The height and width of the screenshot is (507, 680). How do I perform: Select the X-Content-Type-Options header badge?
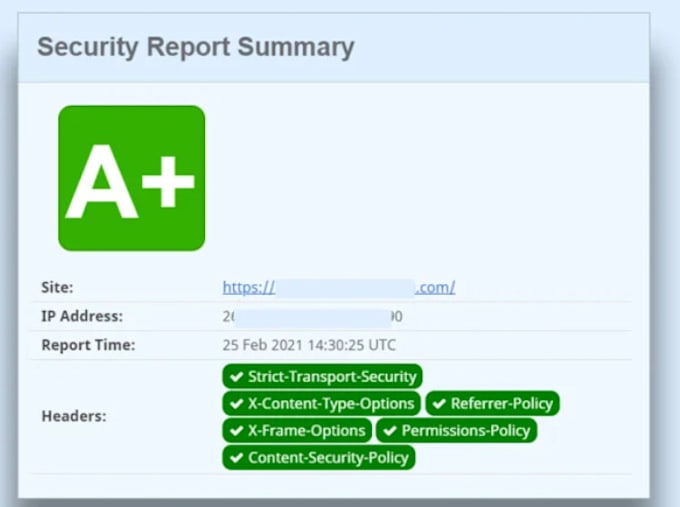coord(321,404)
